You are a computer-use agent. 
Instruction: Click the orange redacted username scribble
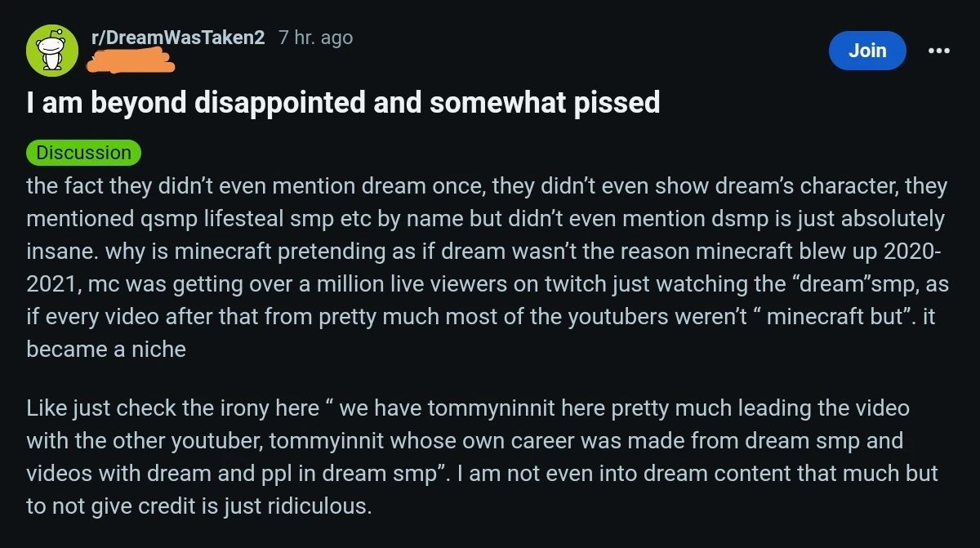[x=131, y=61]
